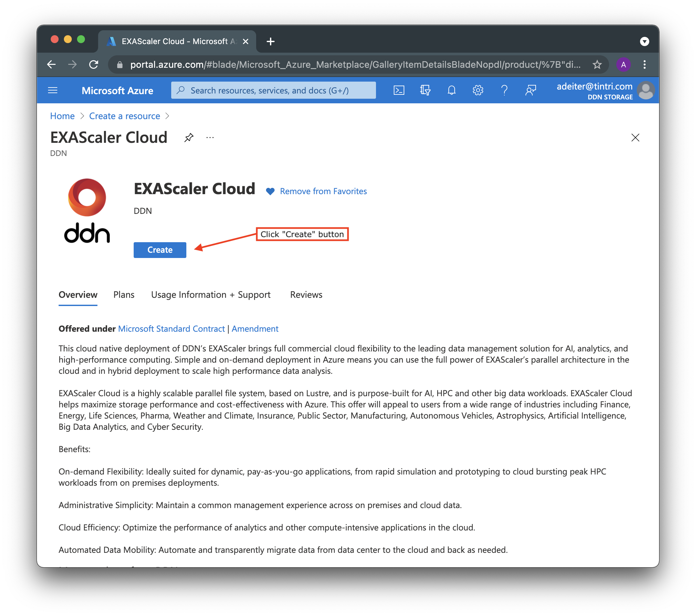Pin EXAScaler Cloud to dashboard

pyautogui.click(x=189, y=138)
